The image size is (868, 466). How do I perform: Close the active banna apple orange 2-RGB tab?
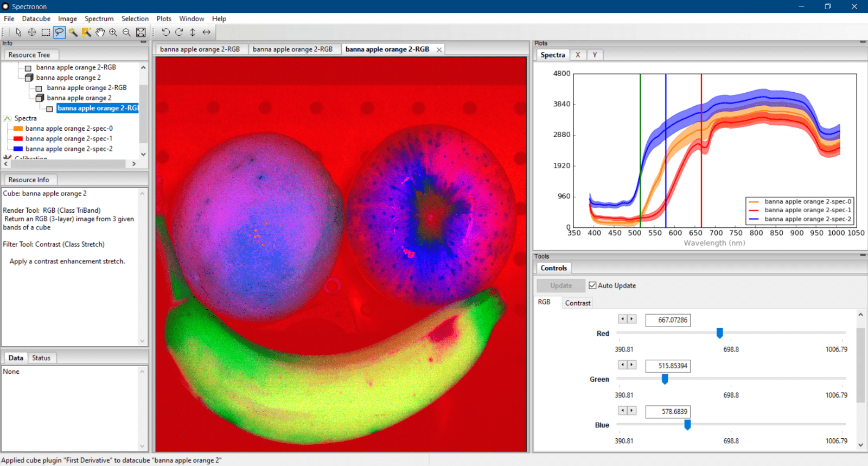point(439,49)
